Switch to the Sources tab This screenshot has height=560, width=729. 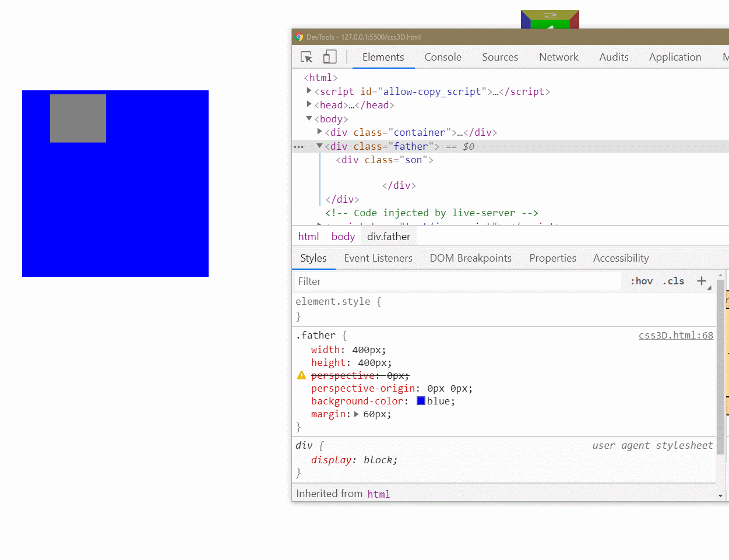(500, 57)
